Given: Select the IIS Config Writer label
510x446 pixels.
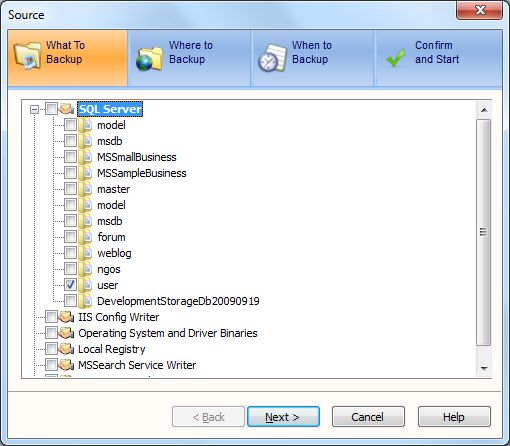Looking at the screenshot, I should [x=118, y=317].
